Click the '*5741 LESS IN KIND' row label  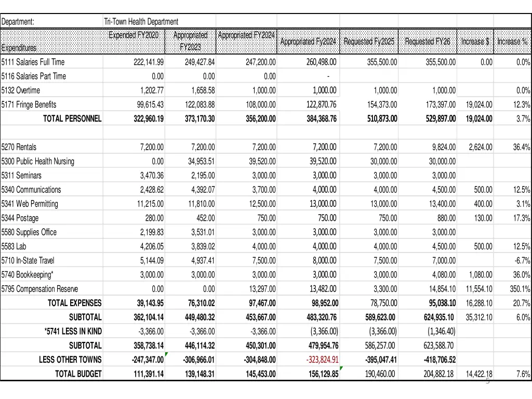(x=73, y=331)
